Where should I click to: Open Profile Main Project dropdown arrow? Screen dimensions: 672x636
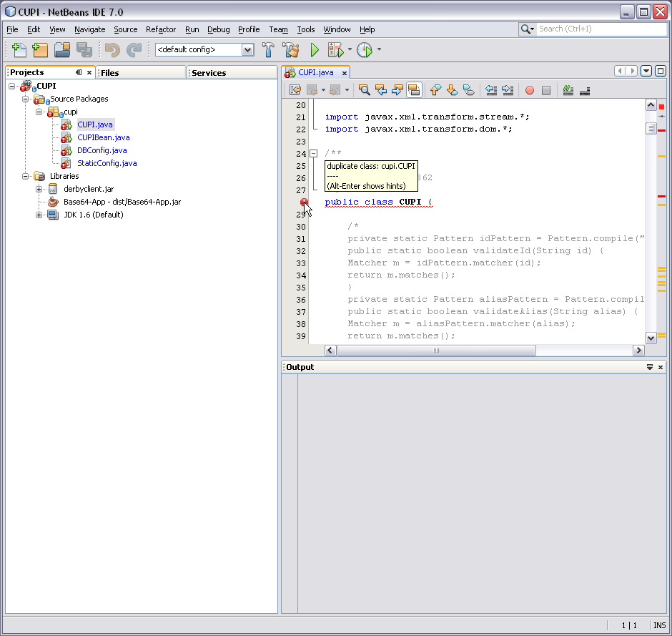379,50
